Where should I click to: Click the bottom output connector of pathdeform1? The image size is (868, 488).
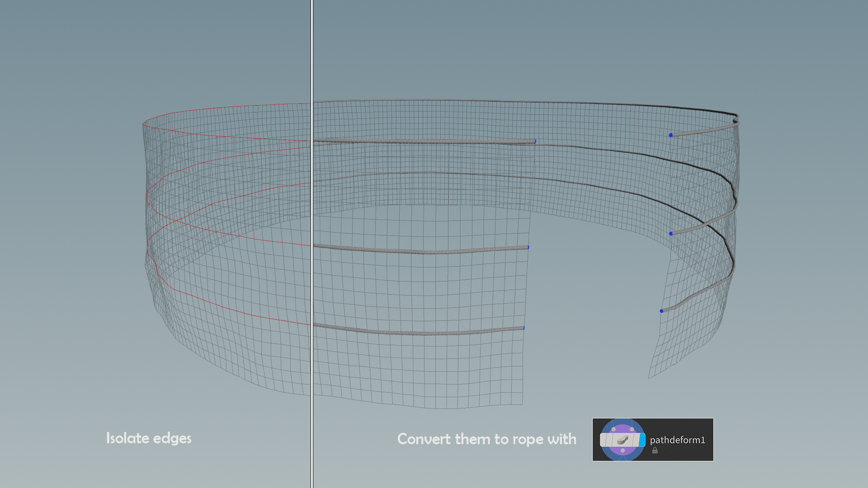tap(623, 450)
